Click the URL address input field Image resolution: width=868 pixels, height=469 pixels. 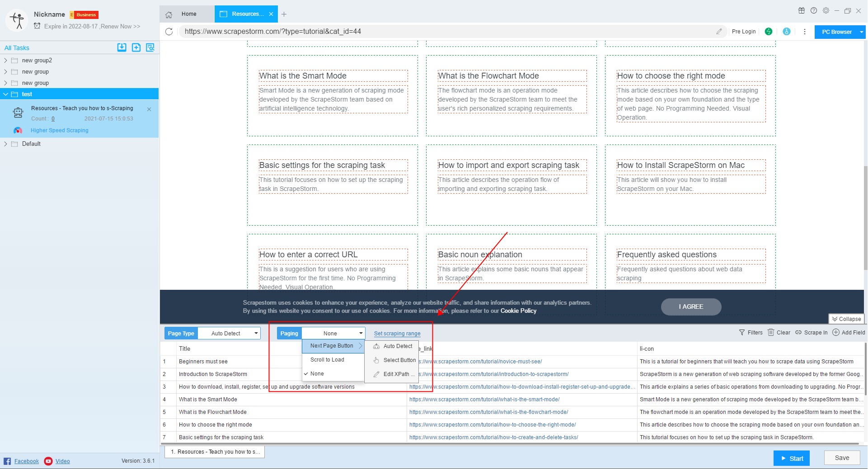tap(447, 32)
